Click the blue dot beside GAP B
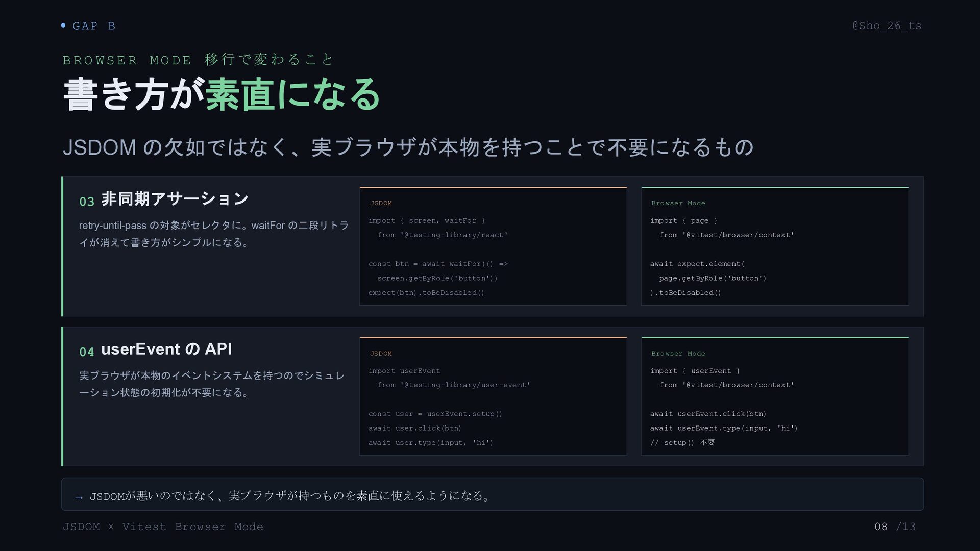The image size is (980, 551). point(63,25)
